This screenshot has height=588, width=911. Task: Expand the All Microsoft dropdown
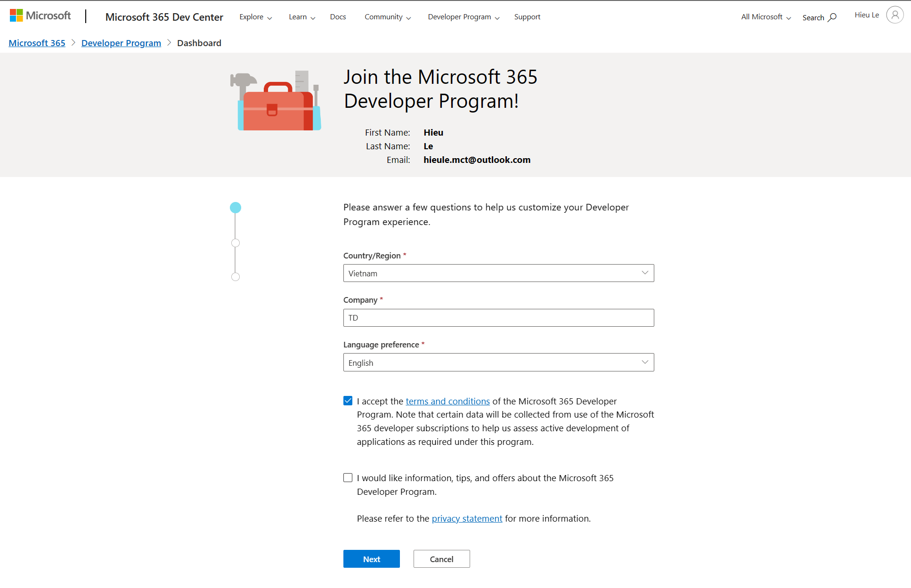788,17
